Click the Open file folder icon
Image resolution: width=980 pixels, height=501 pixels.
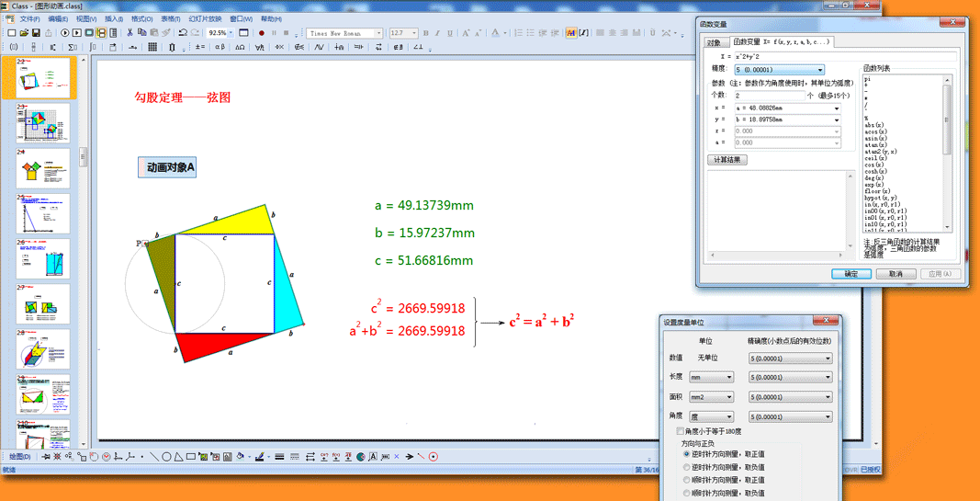[24, 33]
